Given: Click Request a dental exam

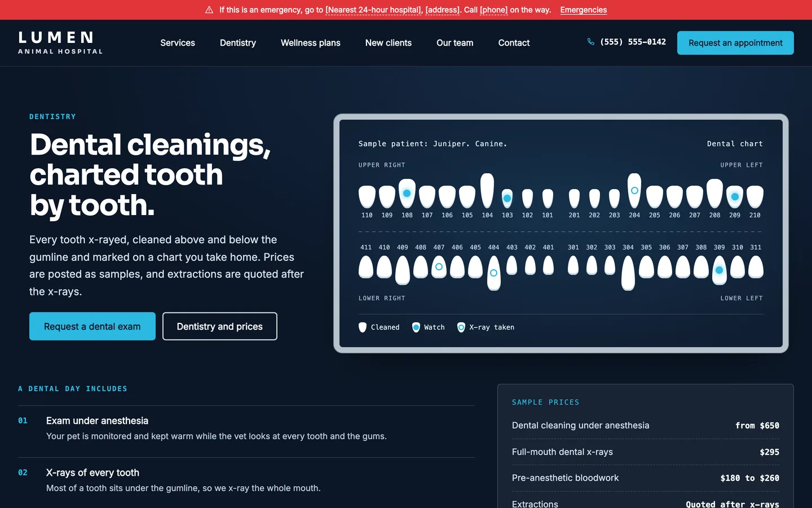Looking at the screenshot, I should tap(92, 326).
